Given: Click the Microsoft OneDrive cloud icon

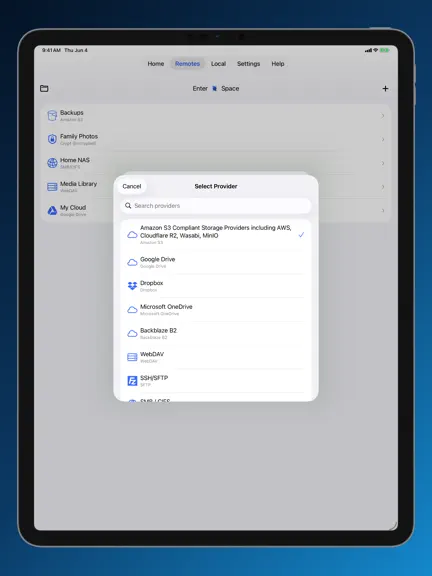Looking at the screenshot, I should (x=132, y=310).
